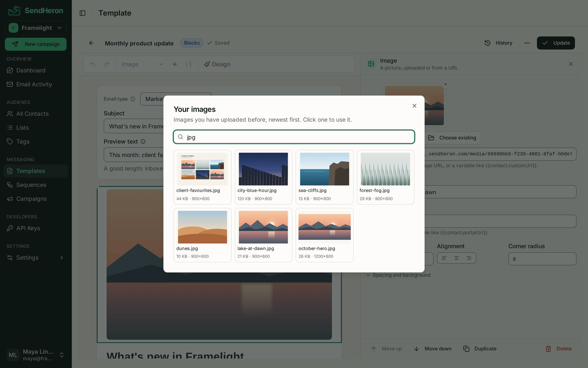
Task: Close the Your images dialog
Action: pyautogui.click(x=414, y=106)
